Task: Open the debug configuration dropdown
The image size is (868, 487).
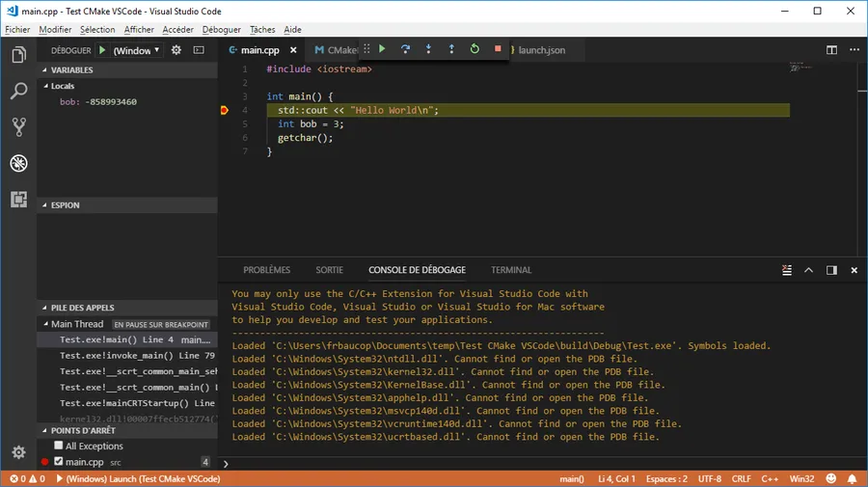Action: (x=137, y=50)
